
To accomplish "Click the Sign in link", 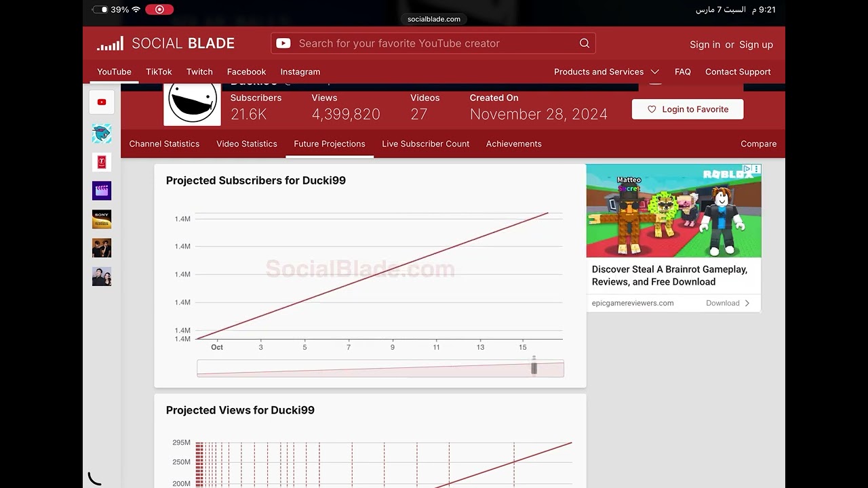I will (x=705, y=45).
